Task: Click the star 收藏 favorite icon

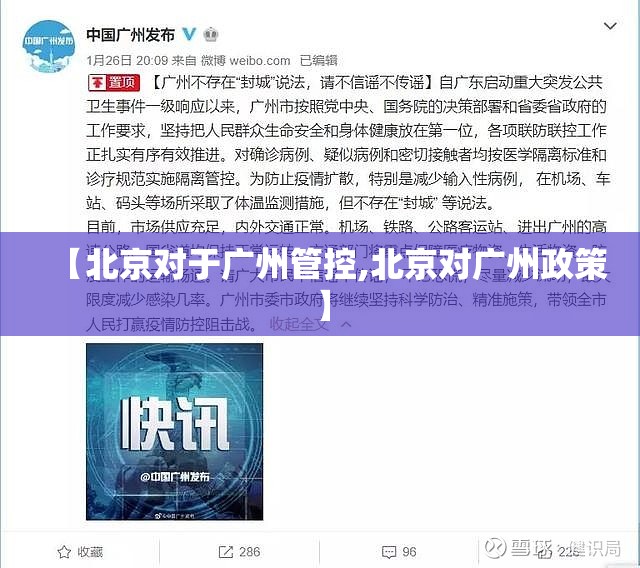Action: [x=64, y=552]
